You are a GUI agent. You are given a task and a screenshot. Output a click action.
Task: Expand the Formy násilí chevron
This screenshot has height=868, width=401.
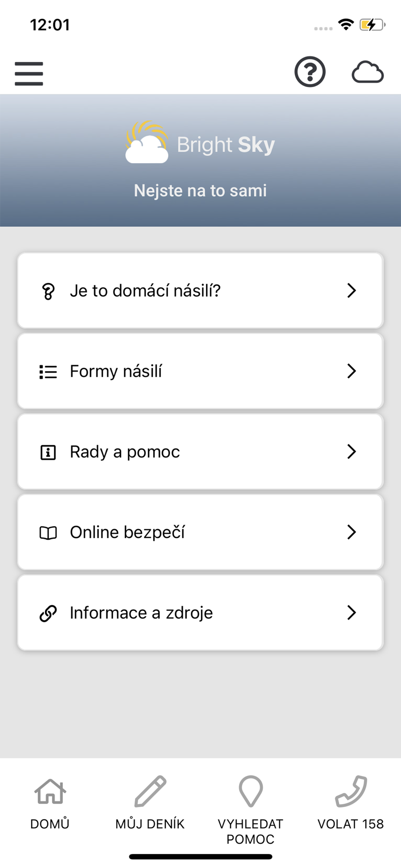click(352, 371)
